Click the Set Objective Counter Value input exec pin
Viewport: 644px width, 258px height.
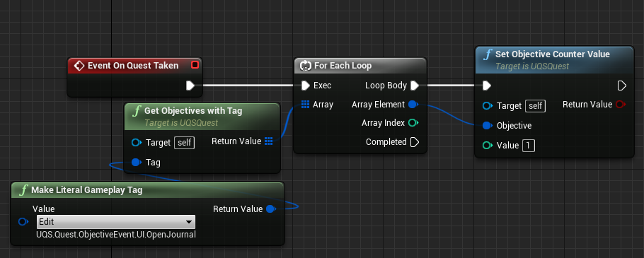487,86
